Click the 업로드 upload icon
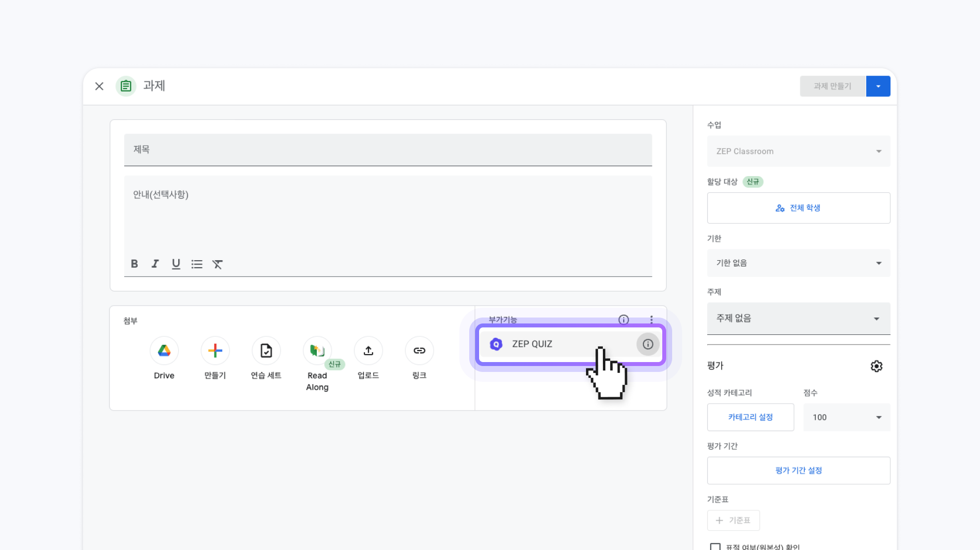Viewport: 980px width, 550px height. coord(368,351)
